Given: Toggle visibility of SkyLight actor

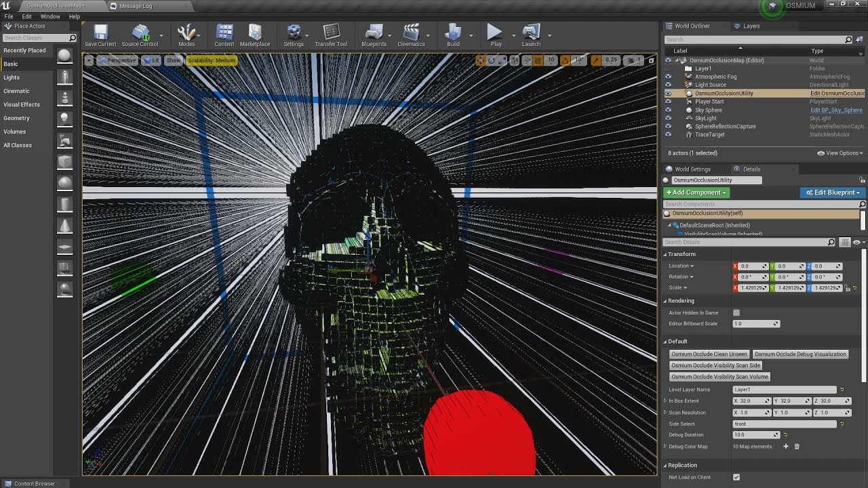Looking at the screenshot, I should point(668,119).
